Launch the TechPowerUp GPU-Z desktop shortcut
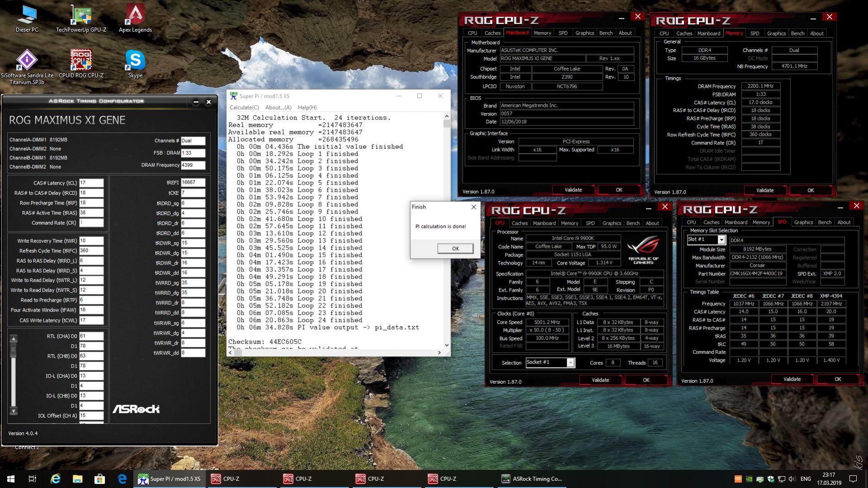The image size is (868, 488). point(81,19)
